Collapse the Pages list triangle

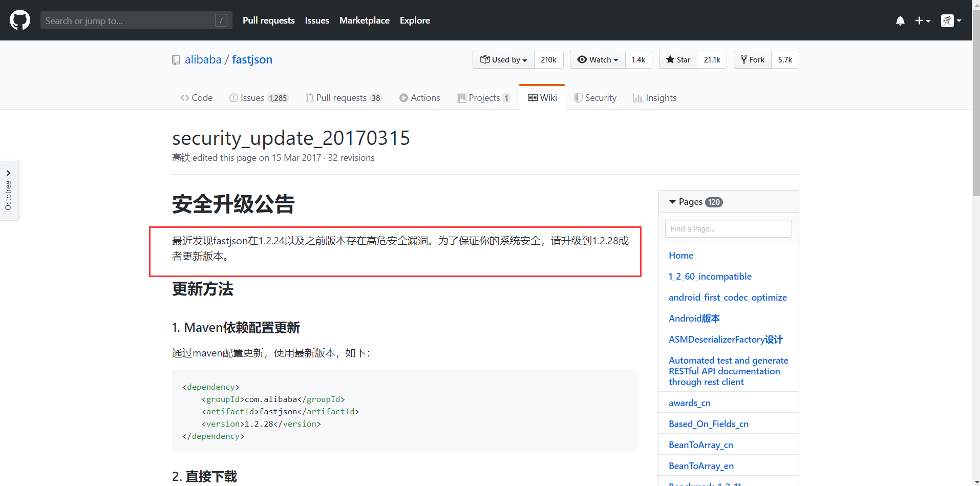[672, 202]
